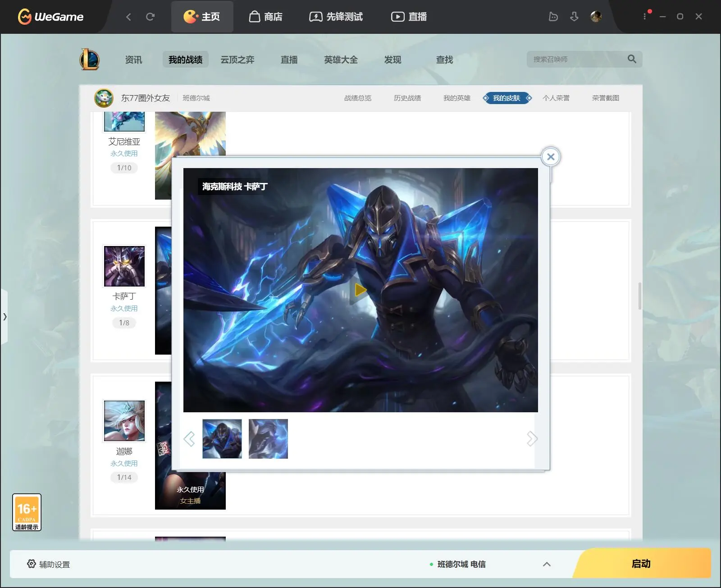Select the second skin thumbnail in popup
The width and height of the screenshot is (721, 588).
point(268,439)
